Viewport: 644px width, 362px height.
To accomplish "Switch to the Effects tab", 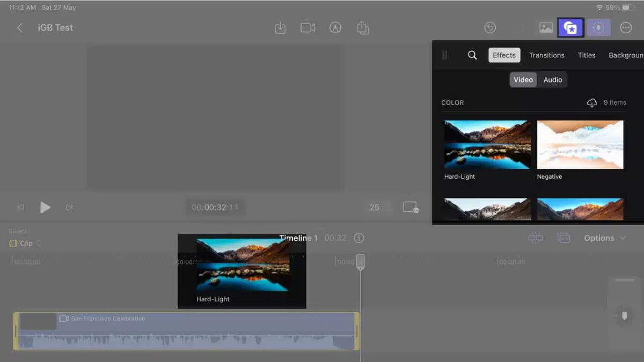I will click(504, 55).
